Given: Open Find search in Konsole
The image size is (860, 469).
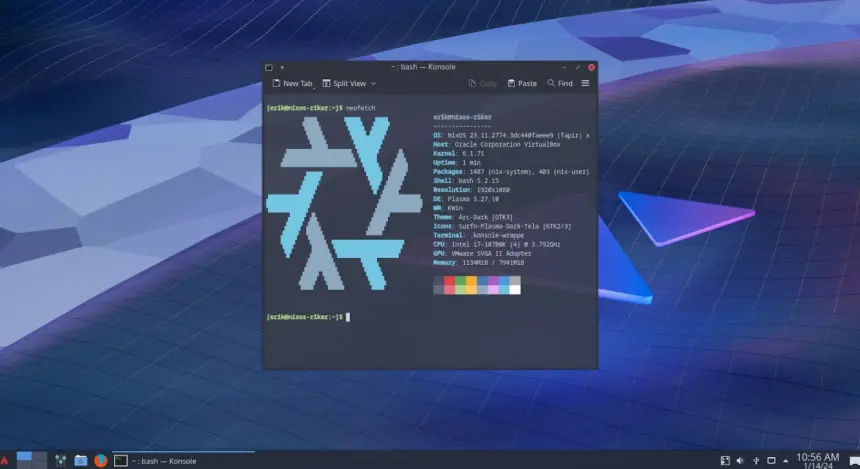Looking at the screenshot, I should point(560,83).
